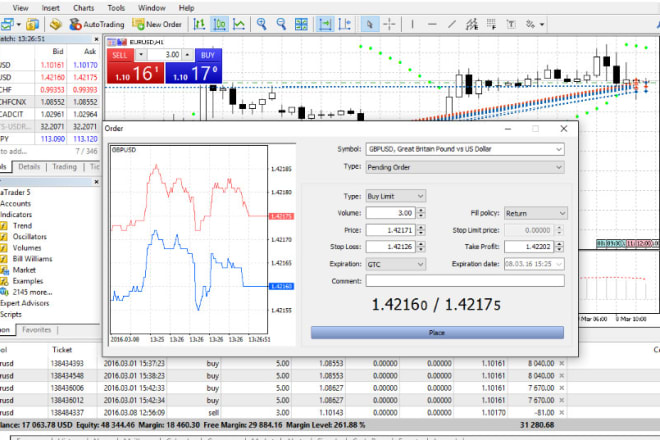
Task: Open the Tools menu
Action: point(116,8)
